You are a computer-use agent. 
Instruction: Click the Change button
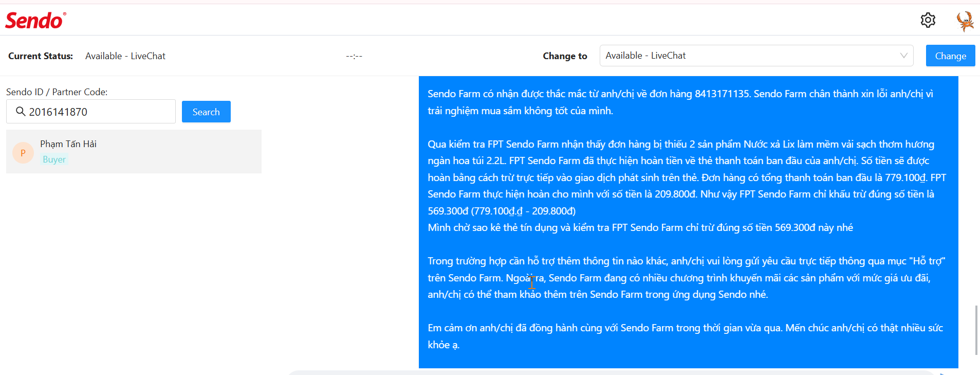pyautogui.click(x=950, y=56)
